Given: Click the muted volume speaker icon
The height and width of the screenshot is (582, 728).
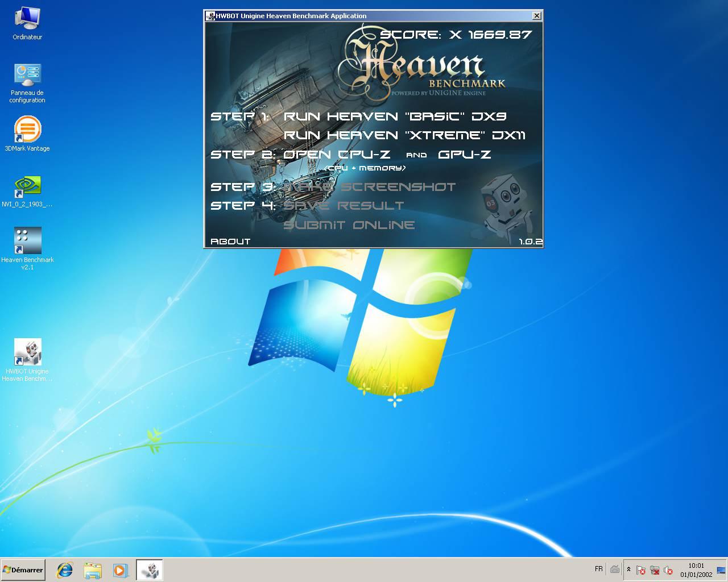Looking at the screenshot, I should [668, 570].
